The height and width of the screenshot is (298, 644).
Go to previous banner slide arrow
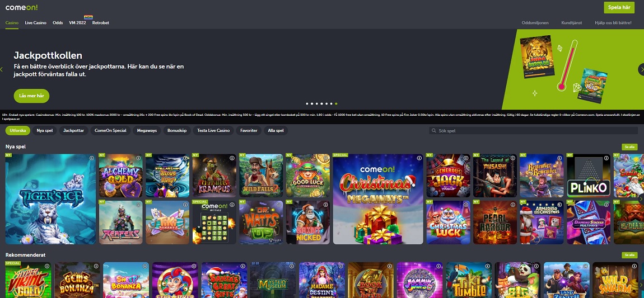(x=2, y=69)
